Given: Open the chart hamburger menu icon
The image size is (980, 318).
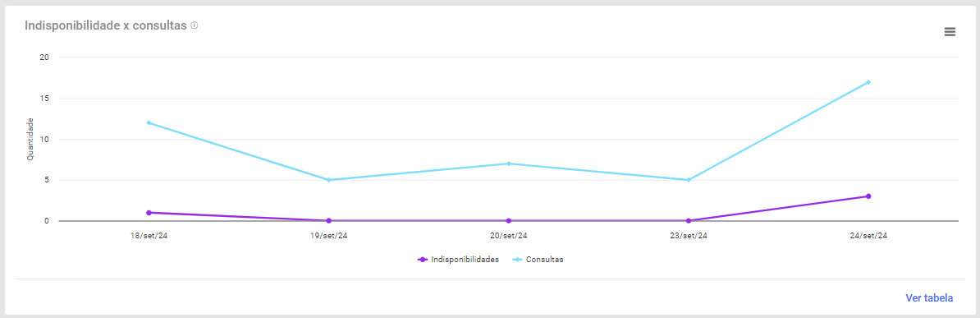Looking at the screenshot, I should pos(950,32).
